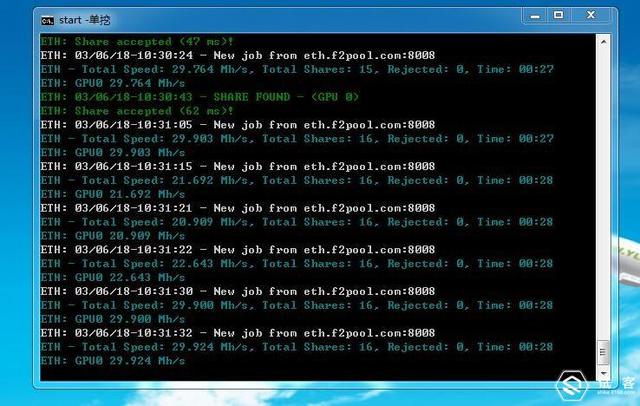Click the Total Speed 29.764 Mh/s line

[297, 69]
